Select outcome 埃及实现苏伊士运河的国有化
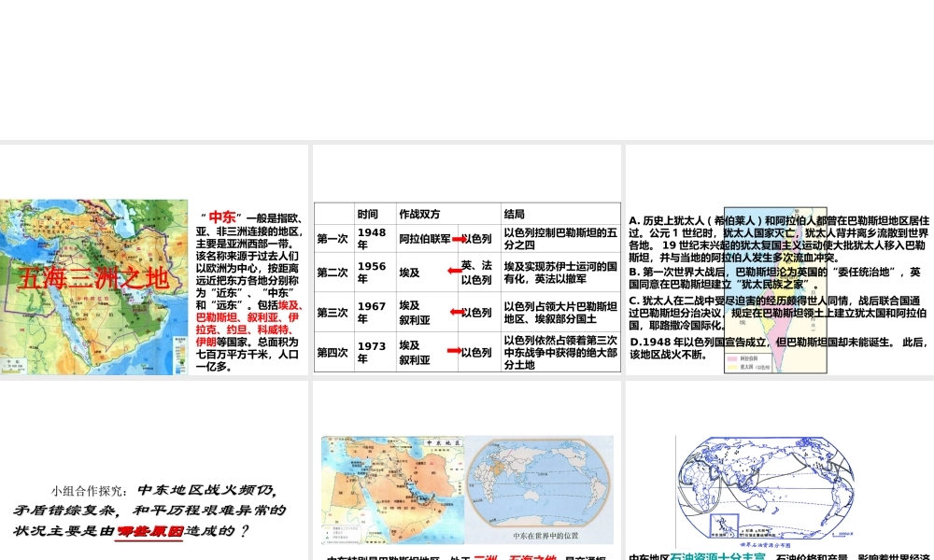The image size is (934, 560). [x=560, y=273]
